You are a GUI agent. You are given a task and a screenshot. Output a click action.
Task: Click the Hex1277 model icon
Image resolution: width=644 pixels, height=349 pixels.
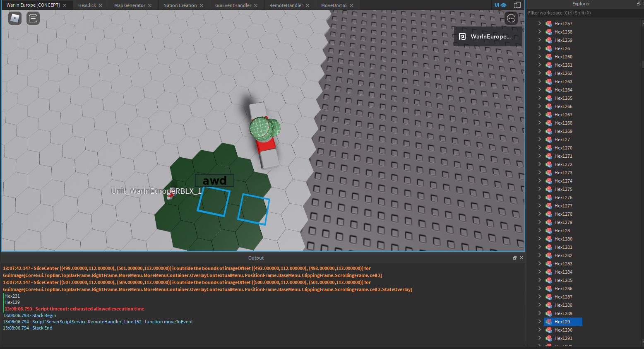coord(549,206)
